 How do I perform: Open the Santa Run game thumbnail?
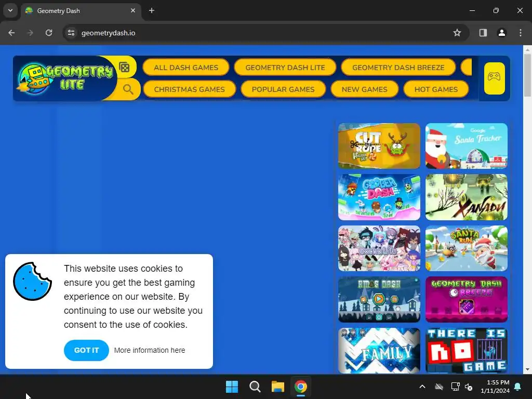tap(467, 248)
